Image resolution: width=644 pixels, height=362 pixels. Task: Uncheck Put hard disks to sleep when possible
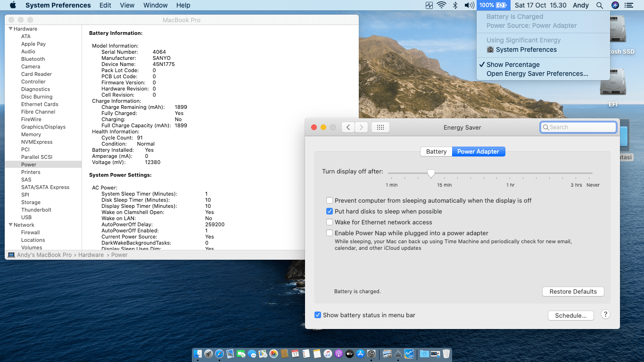[x=330, y=212]
